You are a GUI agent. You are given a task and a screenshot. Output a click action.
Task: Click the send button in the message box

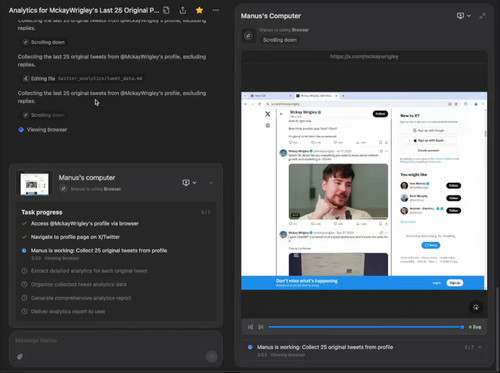212,356
